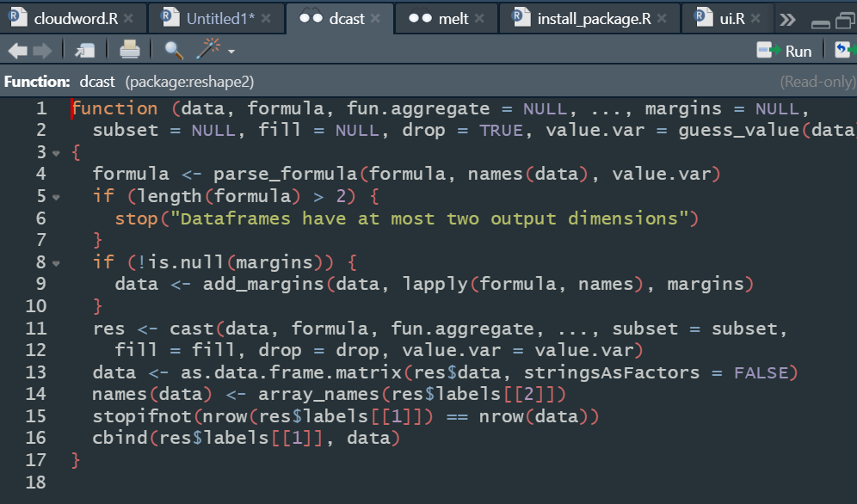The width and height of the screenshot is (857, 504).
Task: Open ui.R tab
Action: 732,19
